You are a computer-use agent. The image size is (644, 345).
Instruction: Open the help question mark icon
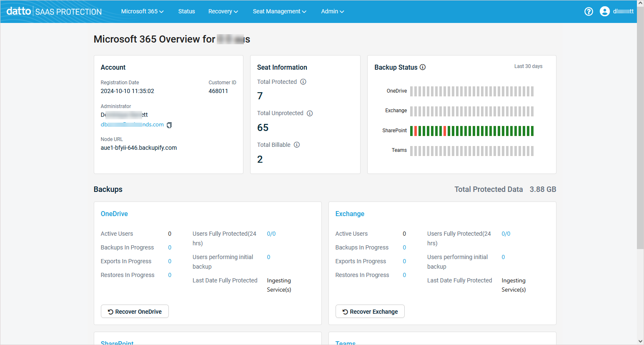tap(589, 12)
